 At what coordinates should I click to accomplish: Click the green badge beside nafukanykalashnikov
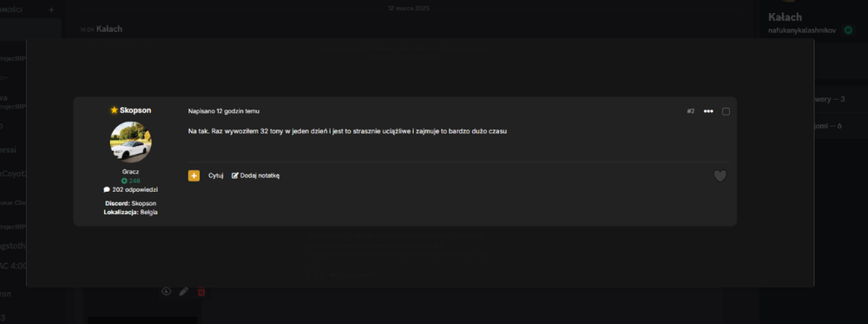(848, 30)
